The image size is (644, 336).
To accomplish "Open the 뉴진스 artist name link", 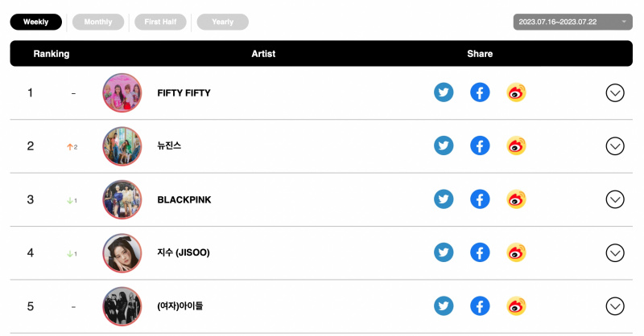I will 169,145.
